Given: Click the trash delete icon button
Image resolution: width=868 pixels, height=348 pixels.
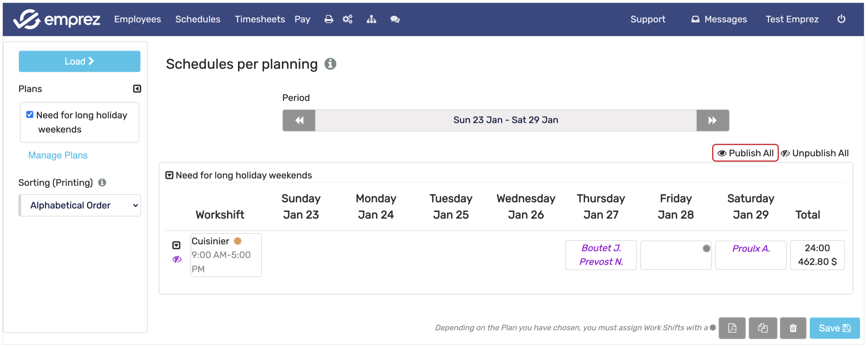Looking at the screenshot, I should (x=793, y=328).
